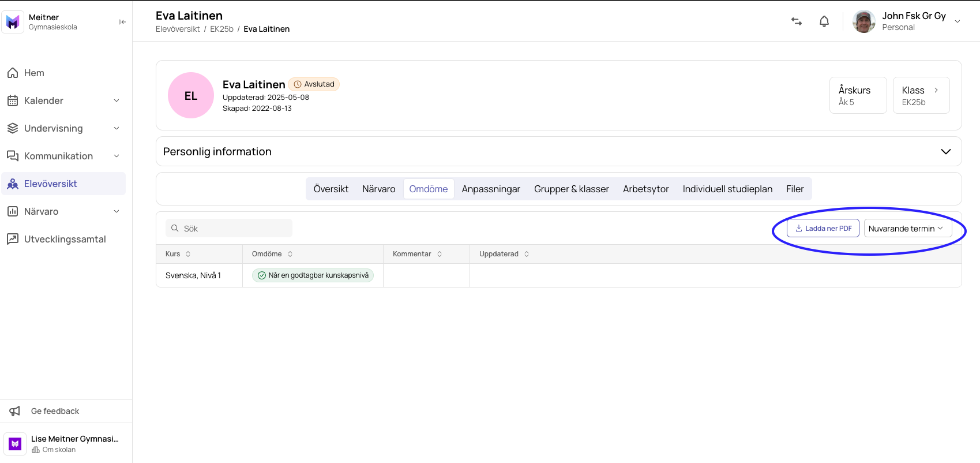Open the Individuell studieplan tab
980x463 pixels.
point(727,189)
